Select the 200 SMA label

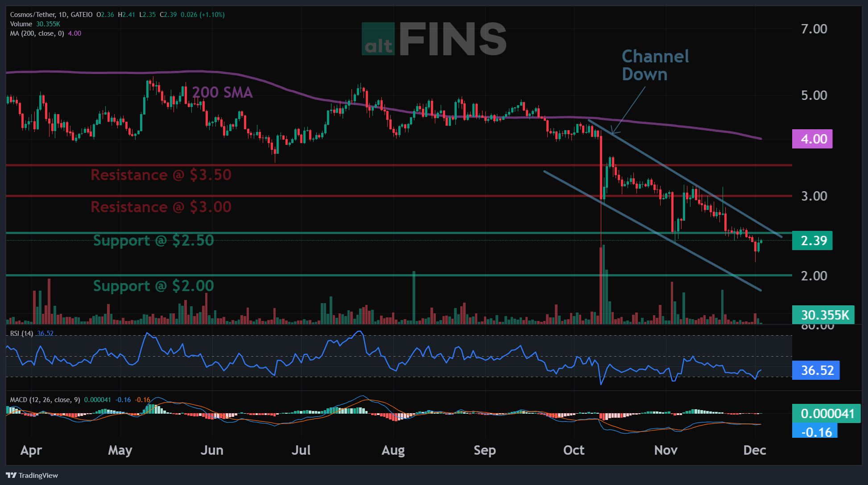222,92
